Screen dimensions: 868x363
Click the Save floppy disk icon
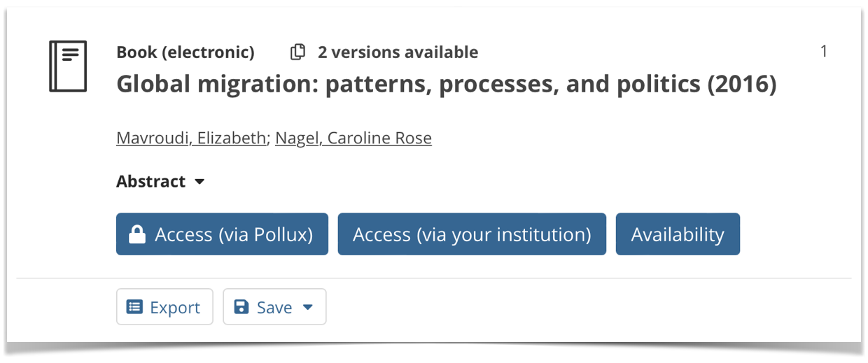tap(241, 307)
